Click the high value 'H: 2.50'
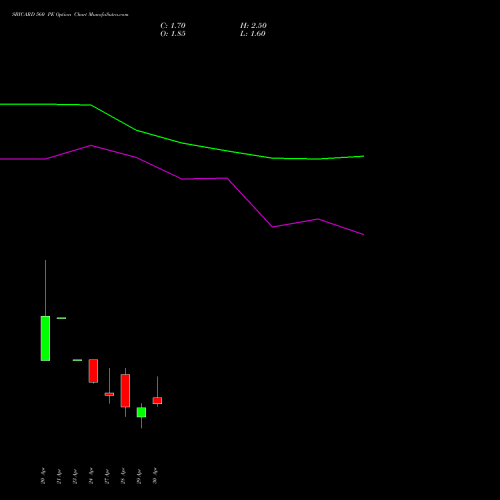The height and width of the screenshot is (500, 500). pos(253,26)
